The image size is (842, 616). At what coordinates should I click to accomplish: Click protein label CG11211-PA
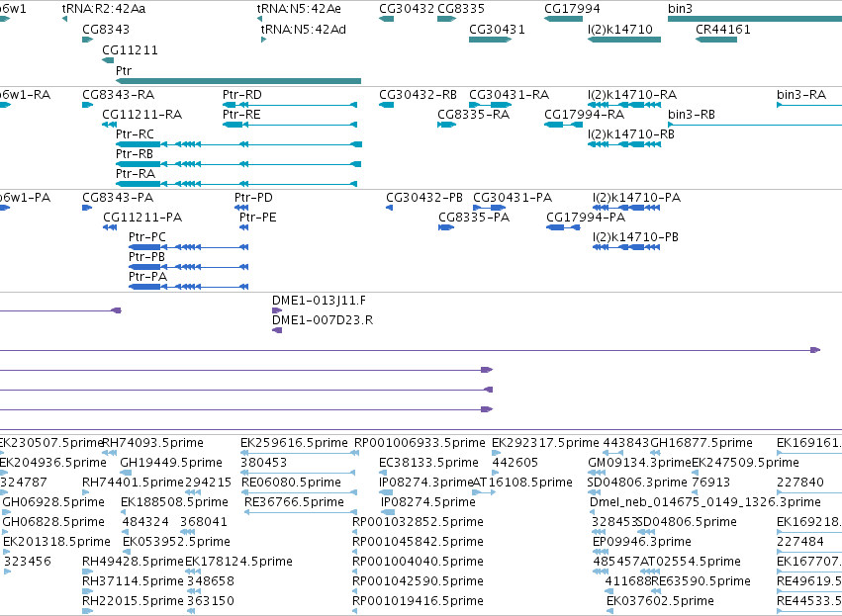pos(142,218)
